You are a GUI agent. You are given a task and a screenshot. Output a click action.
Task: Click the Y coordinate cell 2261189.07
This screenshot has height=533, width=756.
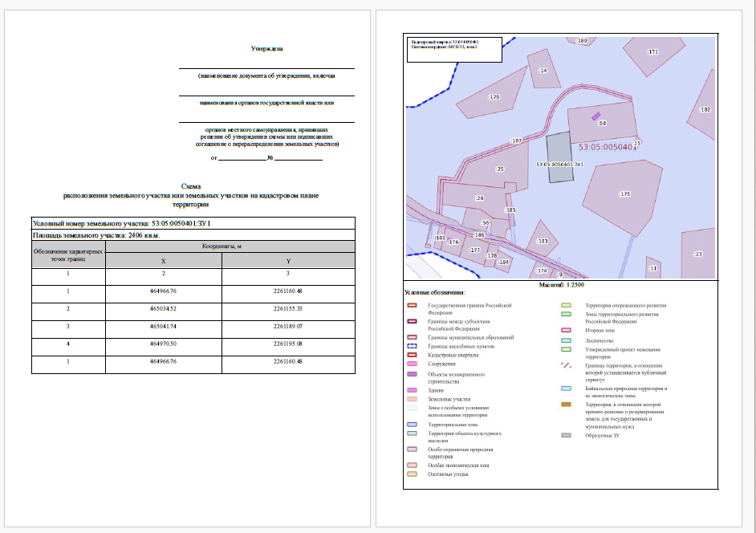point(288,327)
